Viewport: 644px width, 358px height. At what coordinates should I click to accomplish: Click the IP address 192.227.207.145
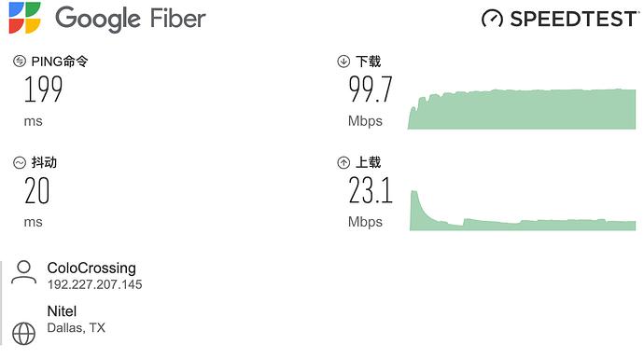tap(94, 284)
